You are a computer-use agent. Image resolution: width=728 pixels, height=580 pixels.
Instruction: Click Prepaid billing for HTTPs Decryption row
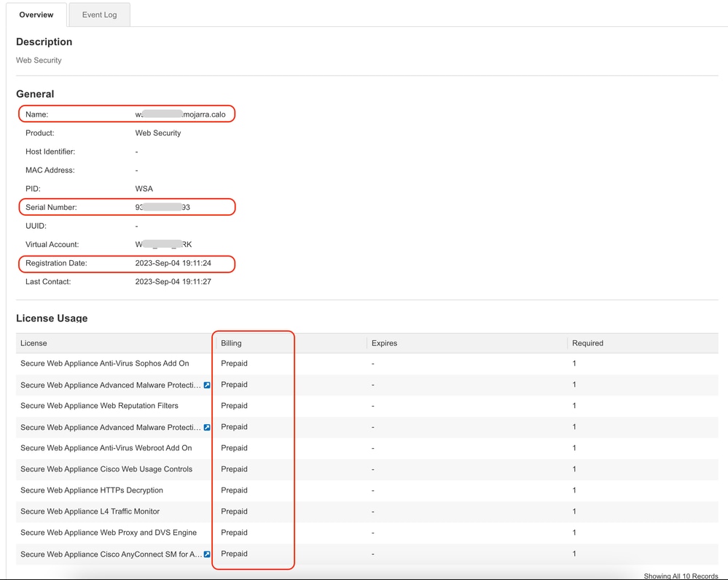pyautogui.click(x=234, y=490)
